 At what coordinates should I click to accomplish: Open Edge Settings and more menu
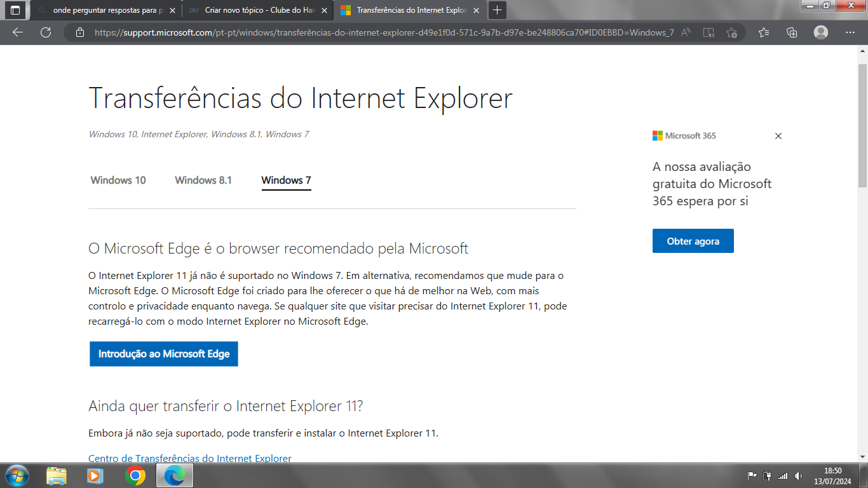coord(850,32)
